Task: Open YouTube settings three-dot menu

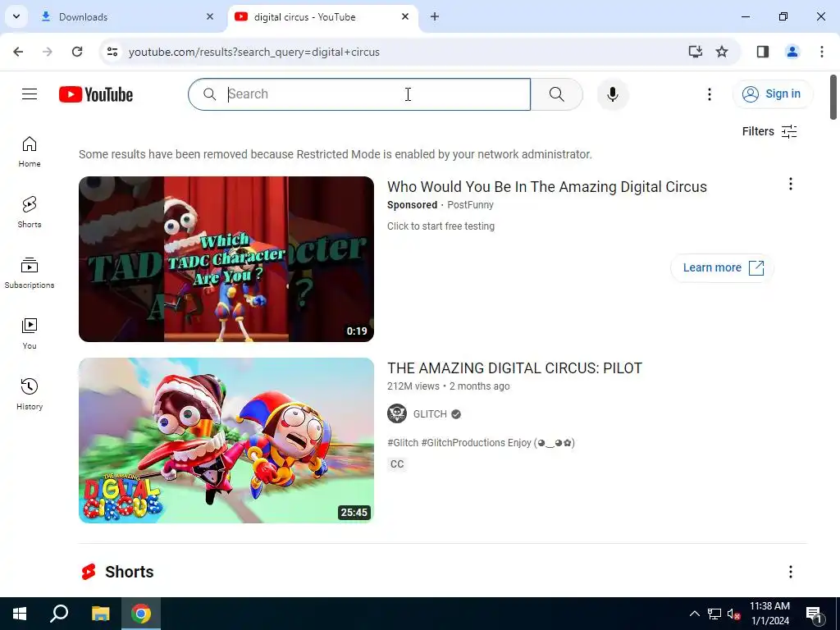Action: [x=710, y=94]
